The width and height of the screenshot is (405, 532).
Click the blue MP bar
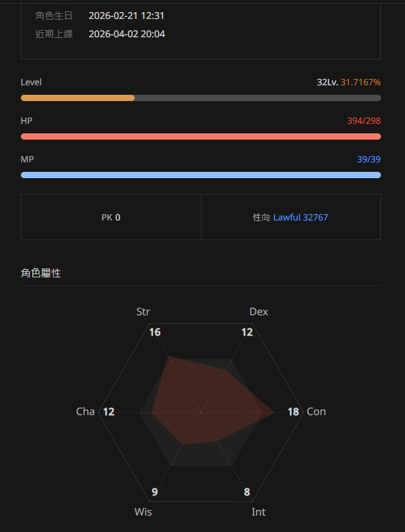point(200,175)
